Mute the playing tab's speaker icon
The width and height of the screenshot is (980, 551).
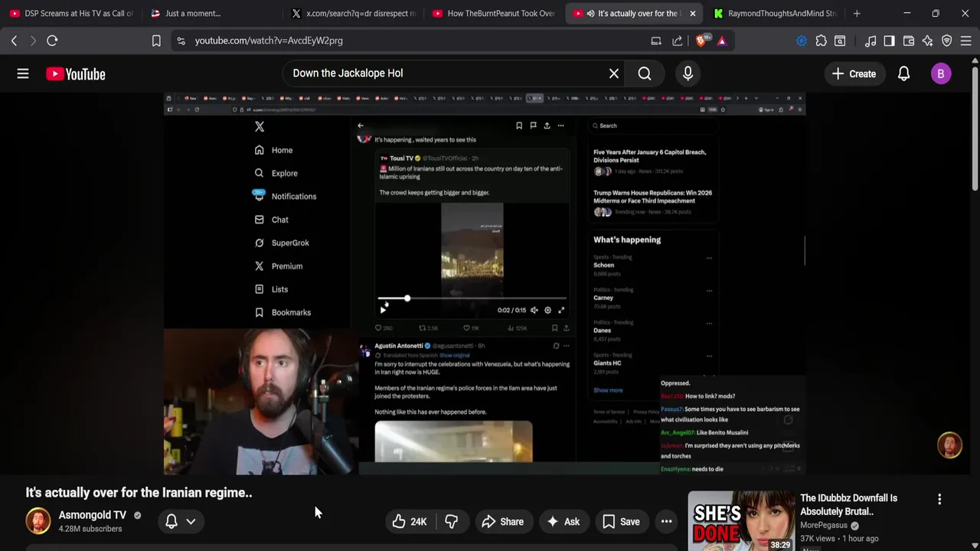pos(590,13)
